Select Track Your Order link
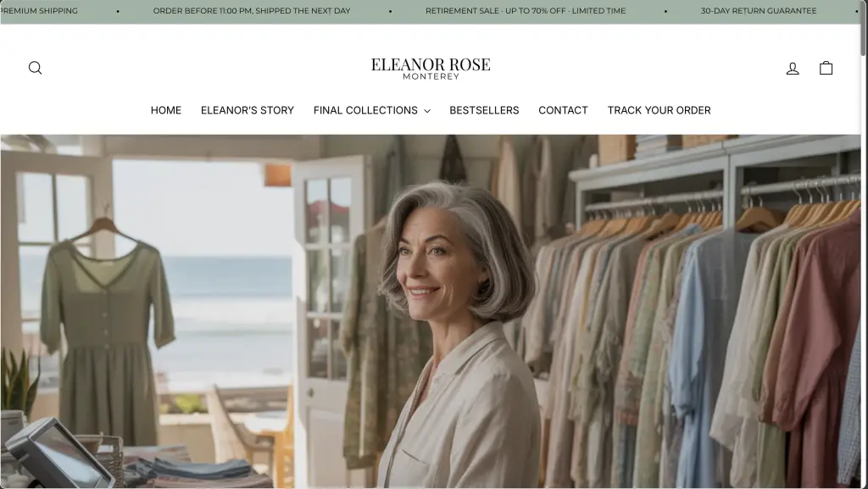This screenshot has height=489, width=868. click(659, 110)
